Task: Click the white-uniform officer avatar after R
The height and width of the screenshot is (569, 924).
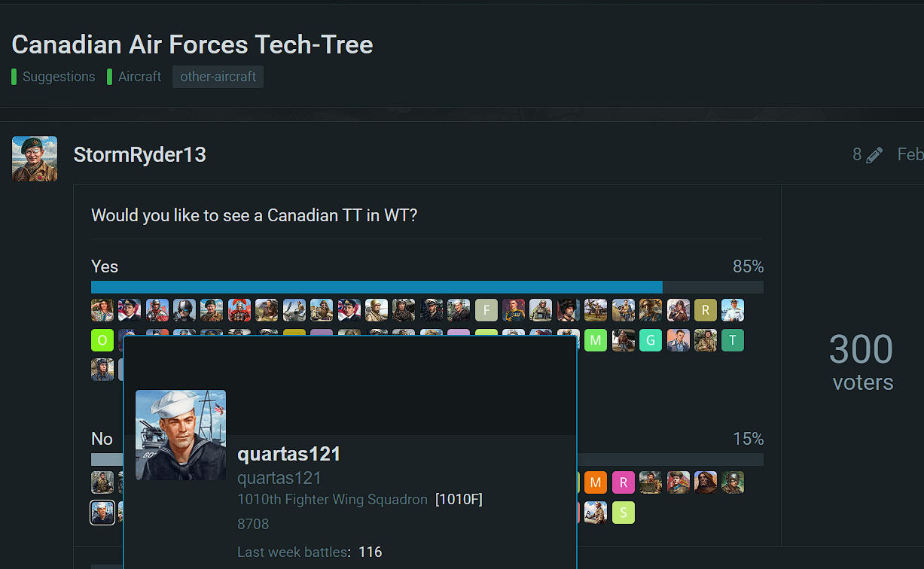Action: [733, 310]
